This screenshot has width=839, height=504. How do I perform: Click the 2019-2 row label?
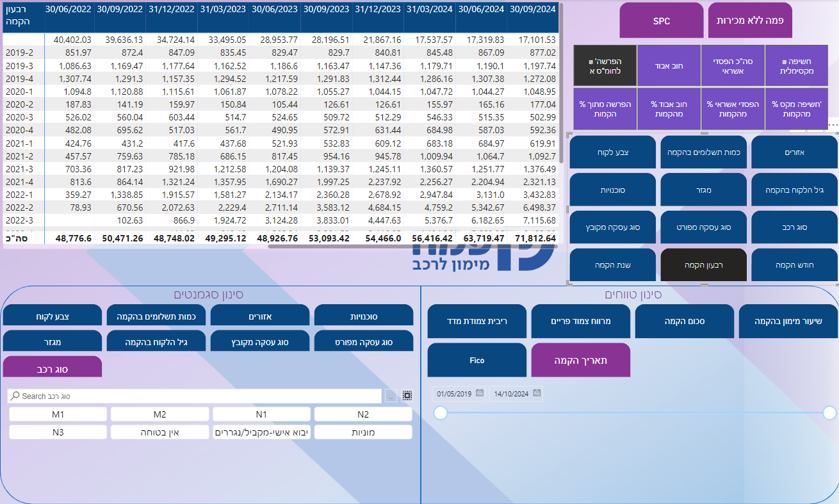pos(19,54)
